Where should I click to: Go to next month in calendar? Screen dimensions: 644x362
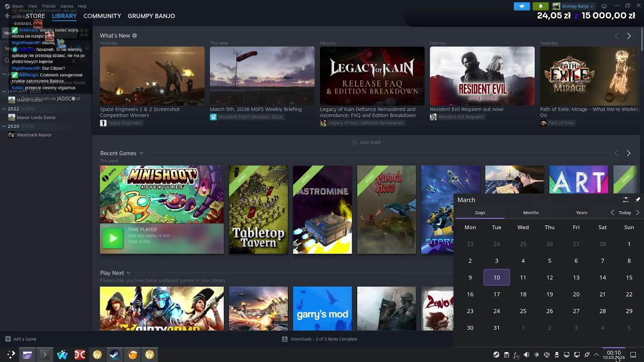(637, 213)
